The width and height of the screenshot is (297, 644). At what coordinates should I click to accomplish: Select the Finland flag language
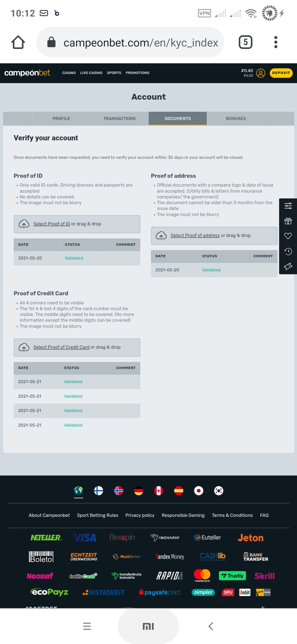(x=98, y=490)
